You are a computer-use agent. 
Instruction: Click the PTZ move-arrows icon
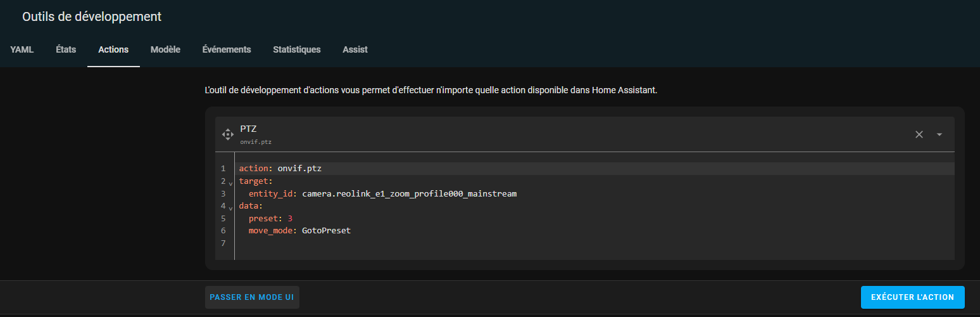(x=228, y=134)
